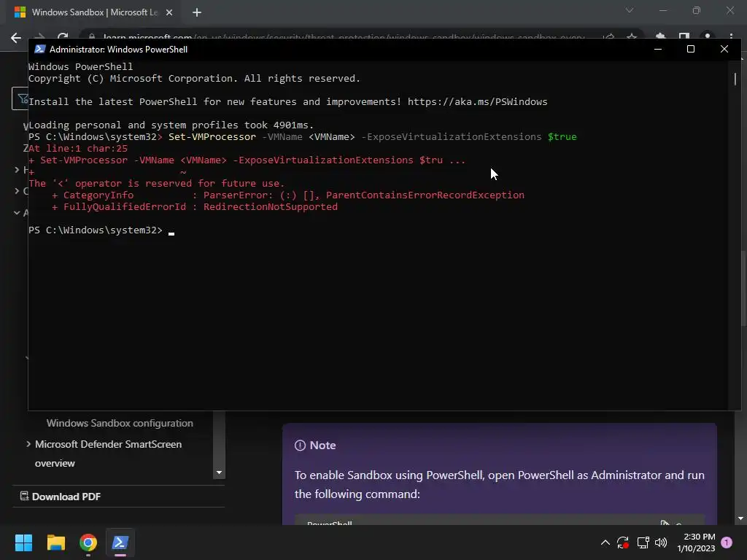Screen dimensions: 747x560
Task: Open Windows Sandbox configuration in sidebar
Action: point(120,423)
